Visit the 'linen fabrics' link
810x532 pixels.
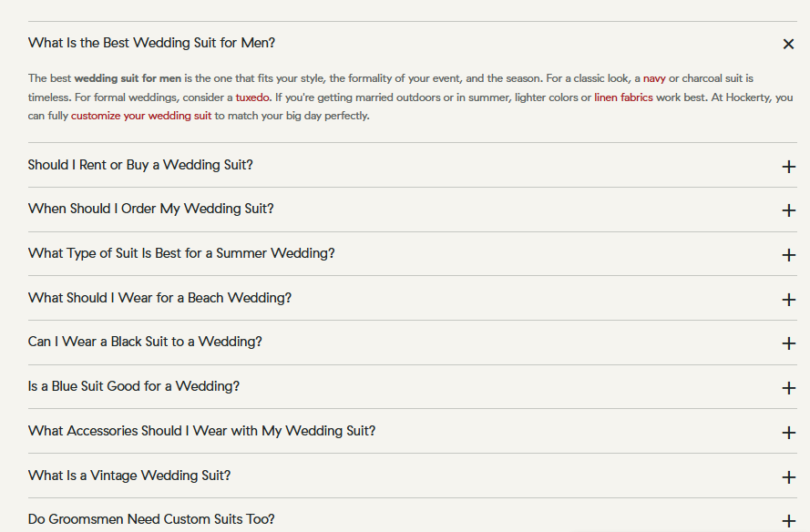tap(623, 97)
